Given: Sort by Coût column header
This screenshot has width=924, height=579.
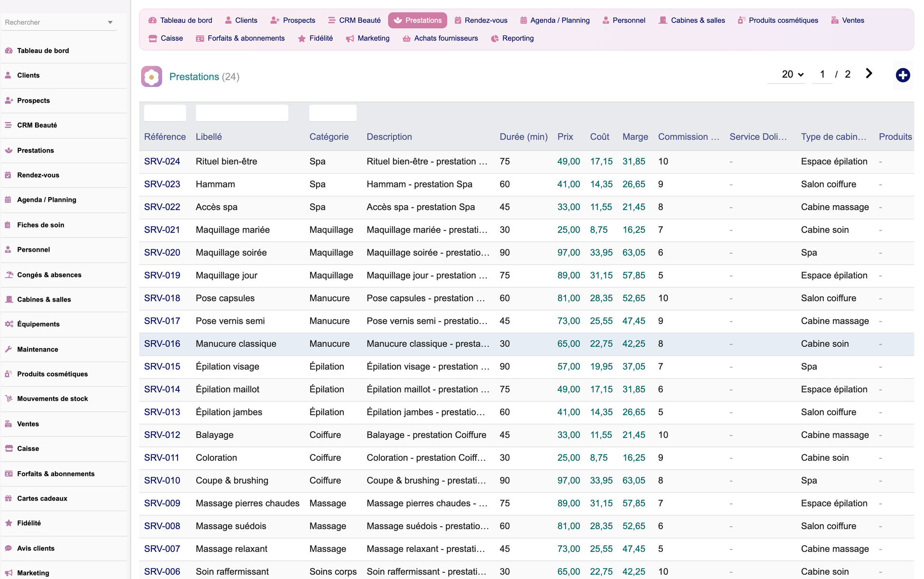Looking at the screenshot, I should tap(599, 137).
